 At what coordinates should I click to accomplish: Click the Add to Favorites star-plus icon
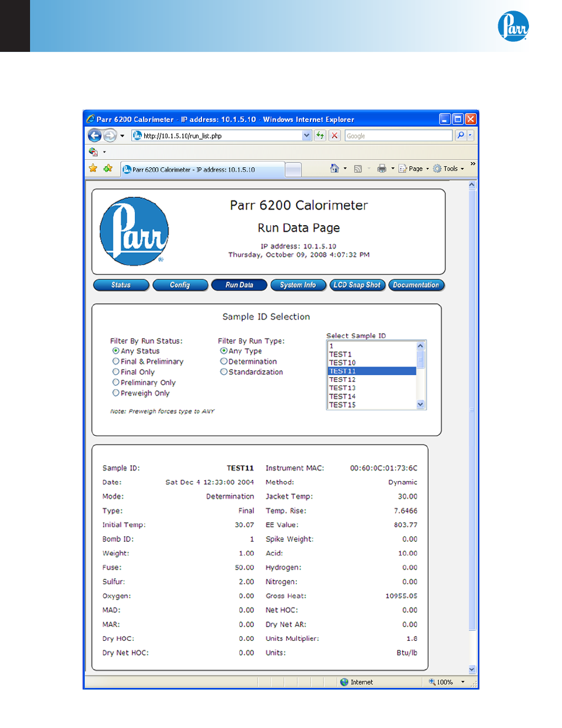click(x=108, y=169)
